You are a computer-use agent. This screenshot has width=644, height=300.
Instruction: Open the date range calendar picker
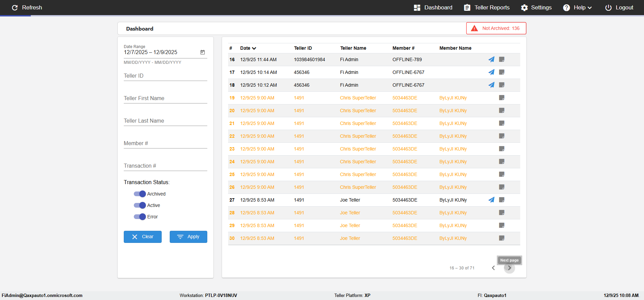pos(203,52)
